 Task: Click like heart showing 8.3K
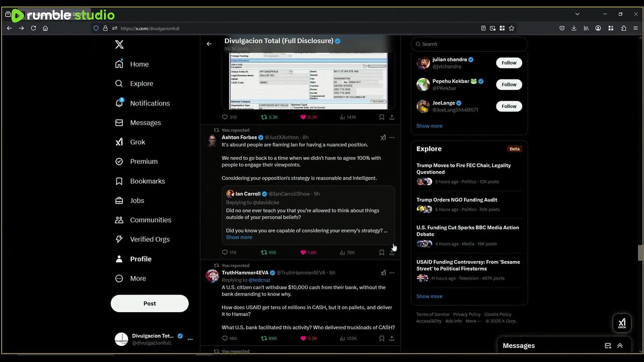tap(303, 117)
